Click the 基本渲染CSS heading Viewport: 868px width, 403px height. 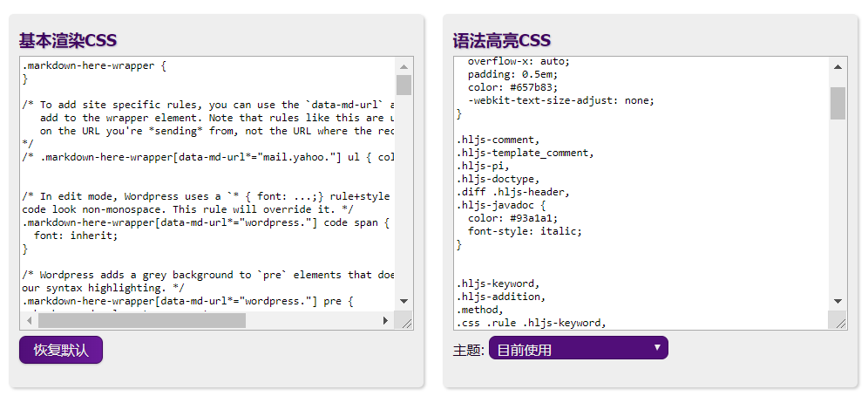click(68, 40)
